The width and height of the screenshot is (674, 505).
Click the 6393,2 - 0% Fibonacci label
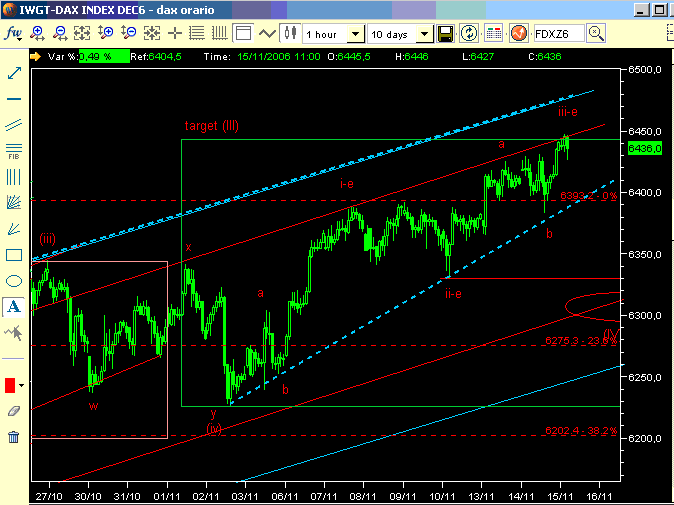588,196
